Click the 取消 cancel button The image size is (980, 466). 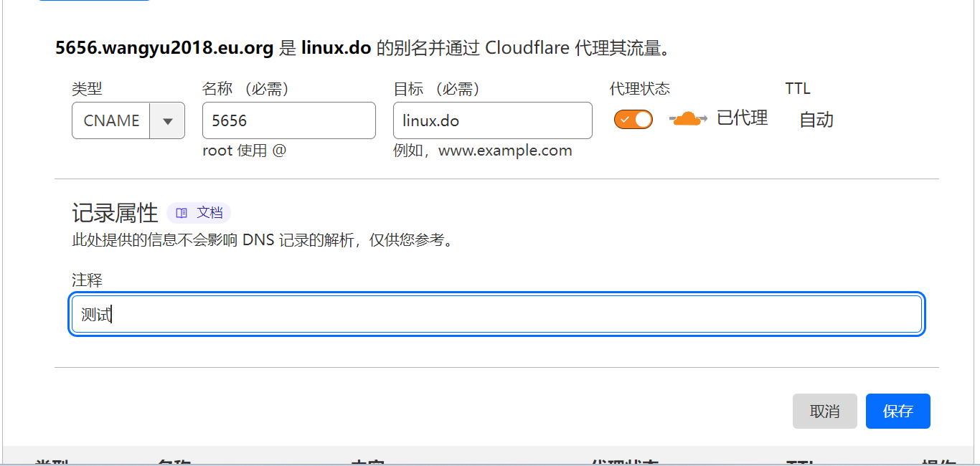(825, 412)
